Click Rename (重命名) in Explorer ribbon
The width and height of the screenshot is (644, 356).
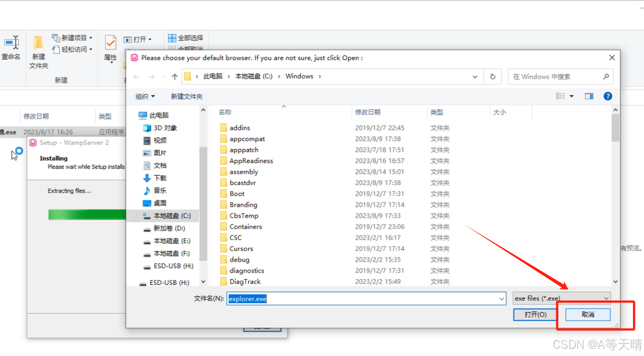point(11,49)
